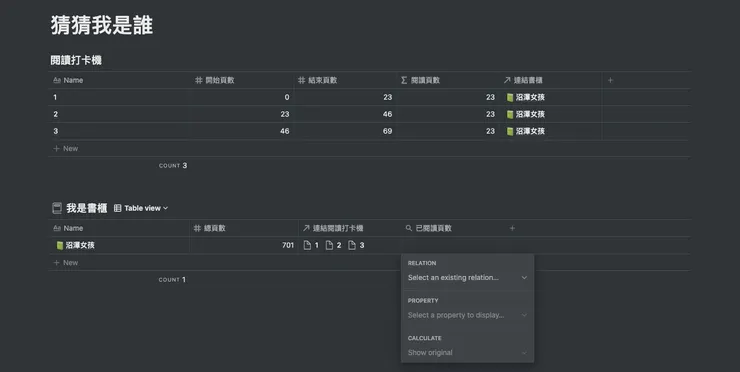This screenshot has height=372, width=740.
Task: Click the COUNT 3 summary
Action: click(173, 166)
